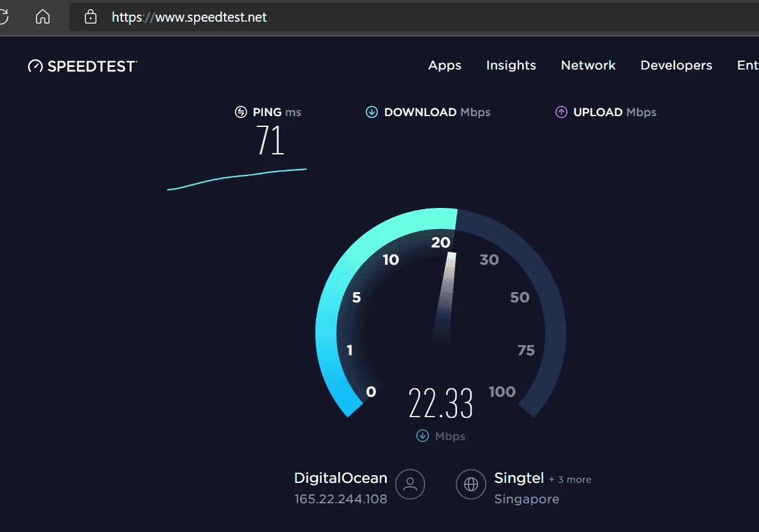Reload the page with browser refresh icon

pos(3,17)
